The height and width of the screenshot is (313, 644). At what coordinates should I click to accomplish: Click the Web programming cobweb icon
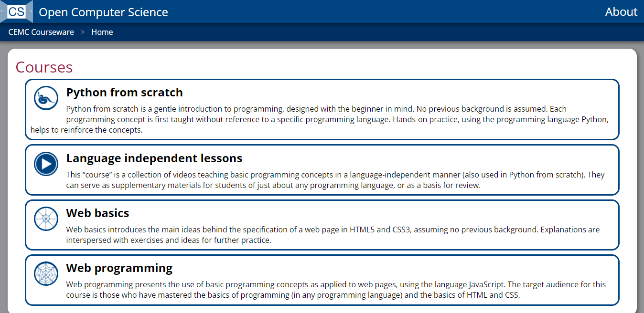tap(46, 274)
